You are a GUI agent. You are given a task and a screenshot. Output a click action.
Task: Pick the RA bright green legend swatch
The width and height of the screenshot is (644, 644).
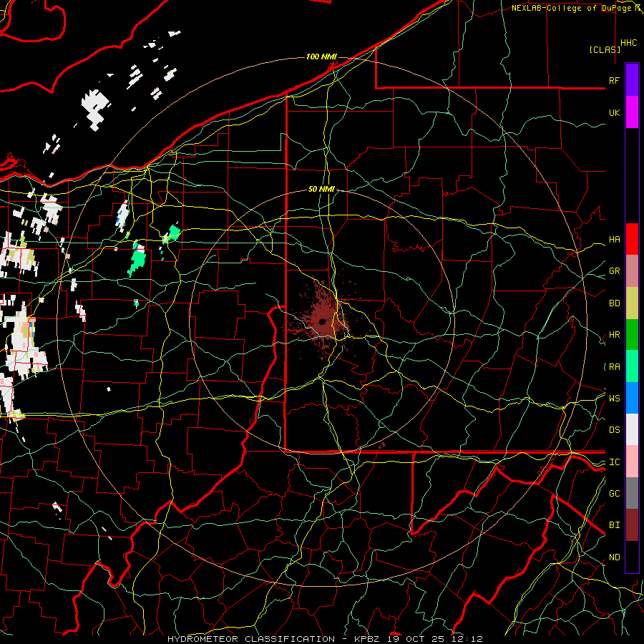pyautogui.click(x=632, y=366)
